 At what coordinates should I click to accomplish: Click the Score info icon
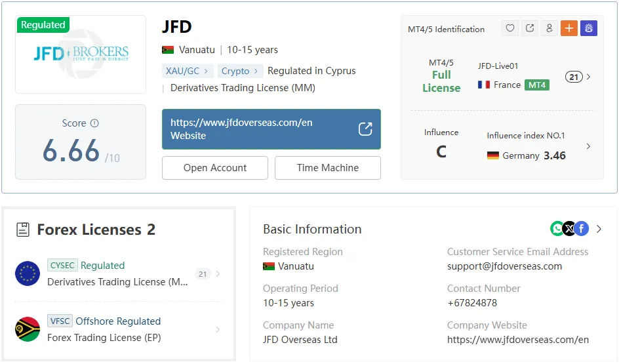tap(94, 123)
